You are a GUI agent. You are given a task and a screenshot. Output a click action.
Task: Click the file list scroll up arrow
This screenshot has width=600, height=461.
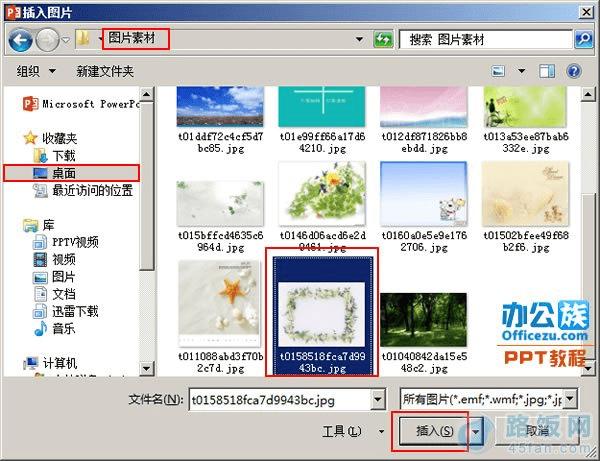[588, 94]
